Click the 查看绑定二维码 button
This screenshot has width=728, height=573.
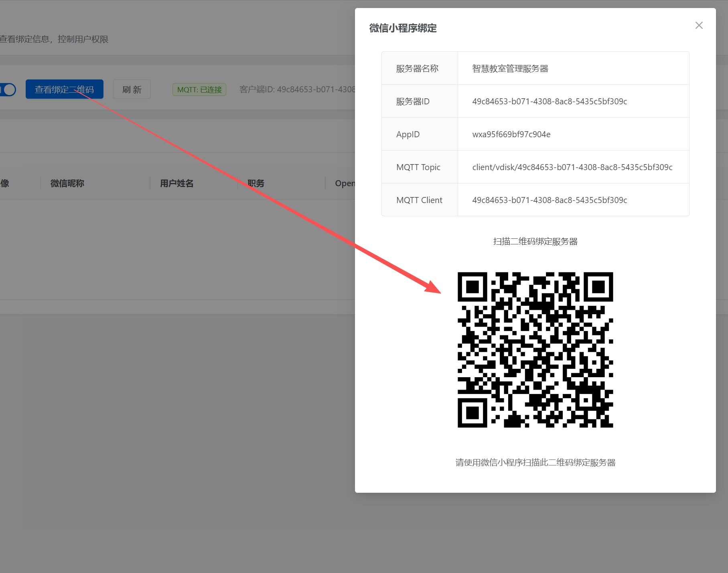point(65,89)
